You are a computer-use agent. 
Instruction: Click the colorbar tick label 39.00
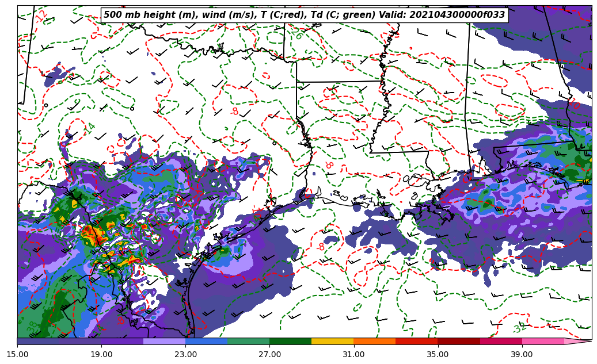pyautogui.click(x=522, y=354)
